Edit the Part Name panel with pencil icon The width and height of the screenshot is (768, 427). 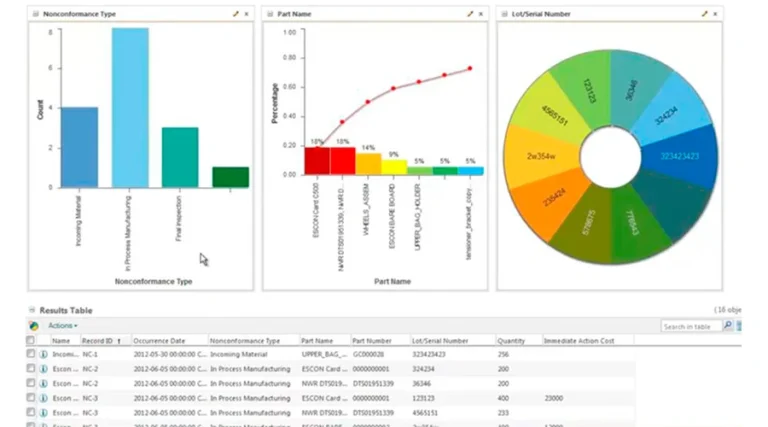click(x=470, y=14)
